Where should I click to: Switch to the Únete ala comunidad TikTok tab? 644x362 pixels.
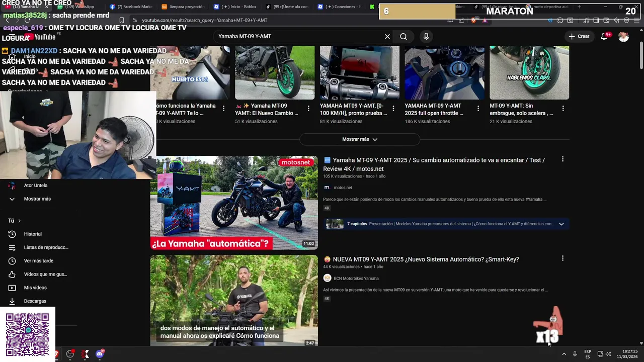[x=287, y=7]
